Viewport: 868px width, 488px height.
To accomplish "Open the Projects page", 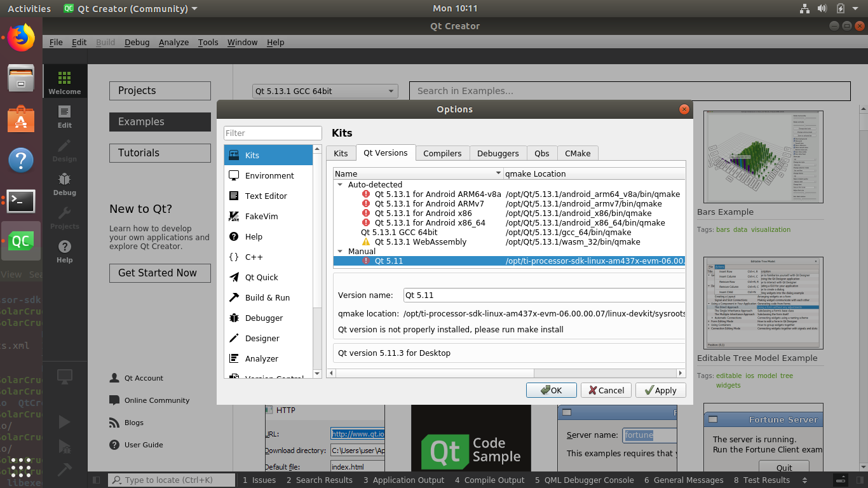I will [x=159, y=91].
